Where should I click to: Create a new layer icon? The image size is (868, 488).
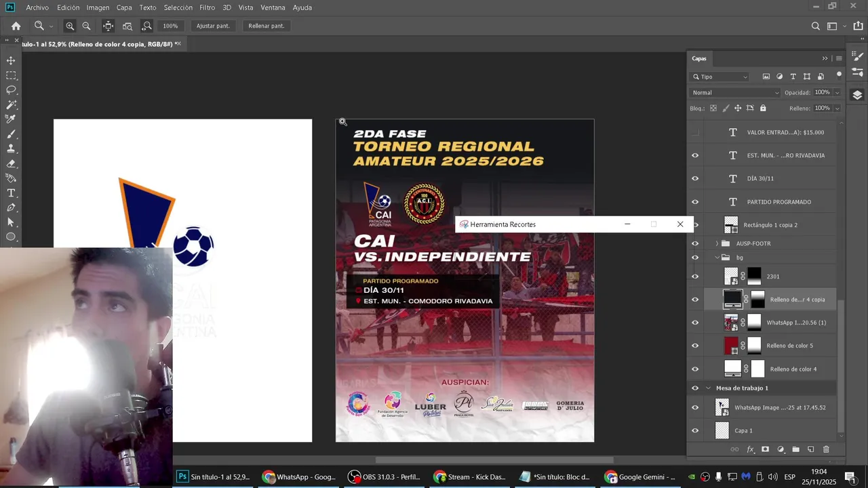(x=810, y=449)
